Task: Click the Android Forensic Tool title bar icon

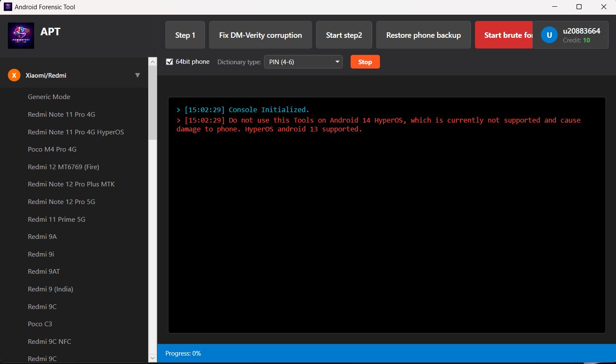Action: click(x=8, y=7)
